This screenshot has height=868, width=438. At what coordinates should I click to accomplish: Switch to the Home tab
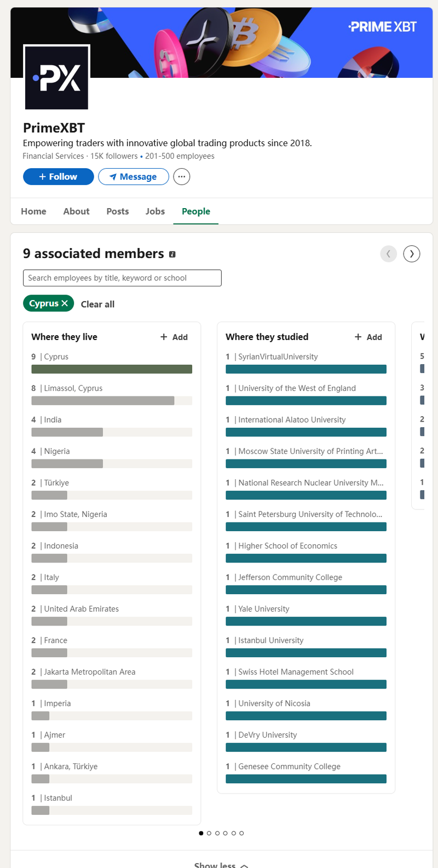(33, 211)
